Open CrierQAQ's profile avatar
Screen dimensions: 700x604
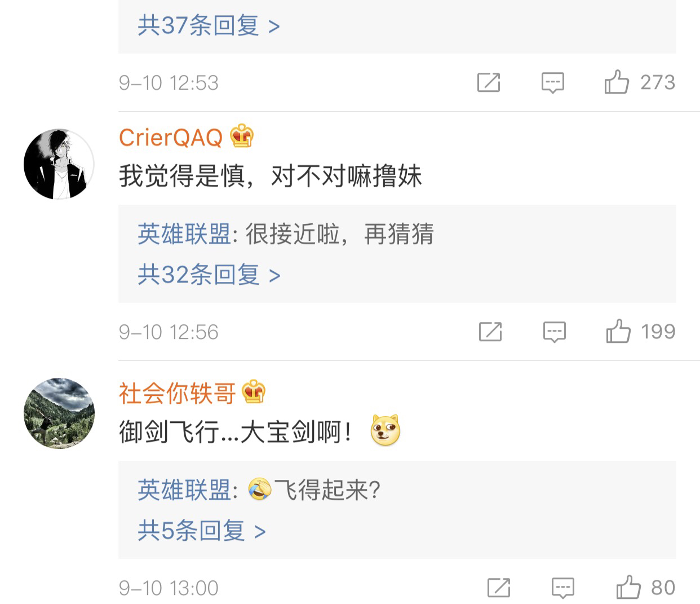(x=59, y=164)
